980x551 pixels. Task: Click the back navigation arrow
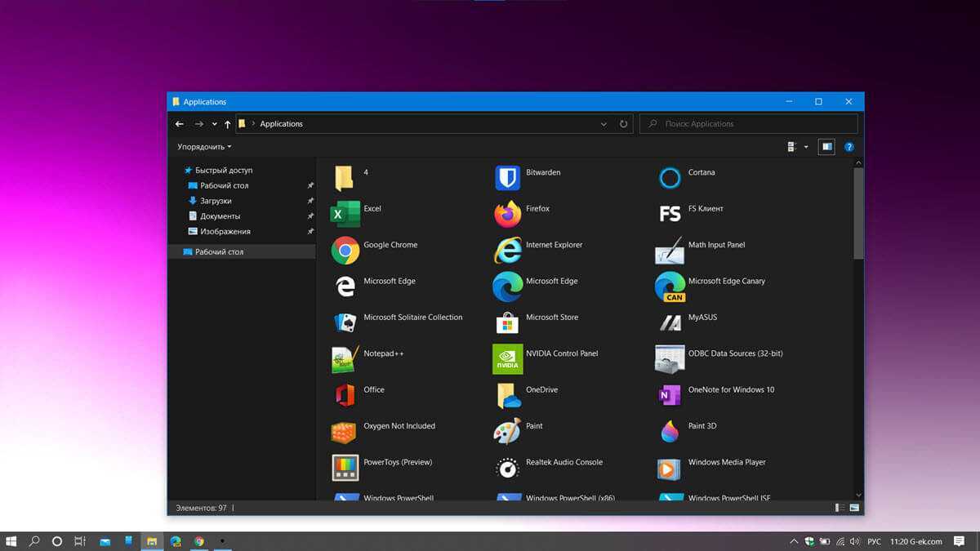[180, 124]
